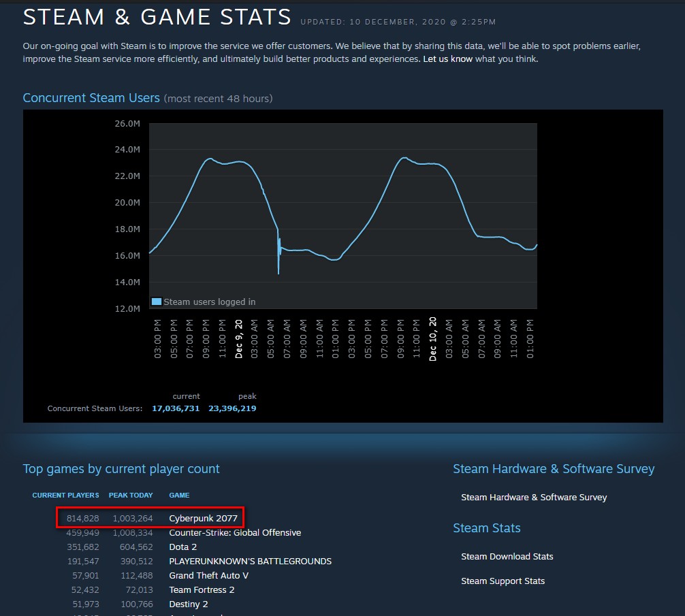This screenshot has height=616, width=685.
Task: Click the 'Dec 10, 20' axis date label
Action: coord(432,339)
